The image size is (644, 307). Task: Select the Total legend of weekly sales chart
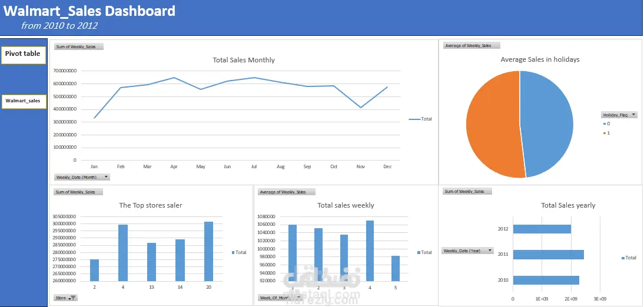pos(424,252)
